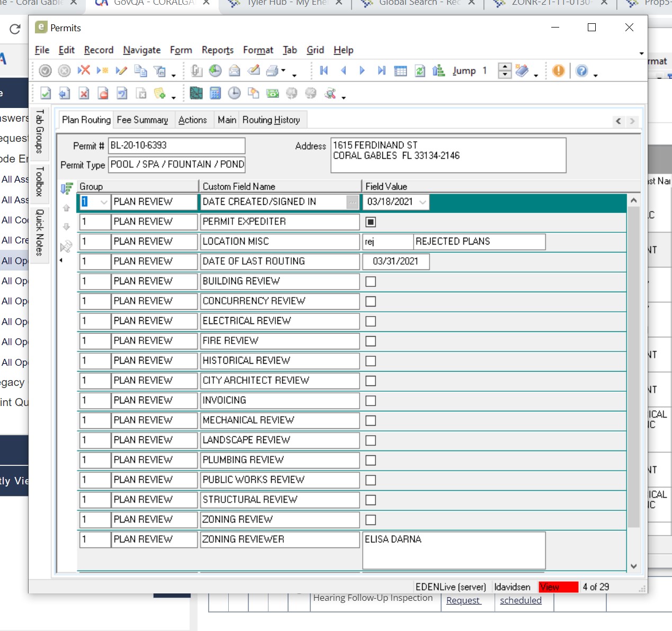Click the envelope email toolbar icon
Screen dimensions: 672x631
point(235,71)
